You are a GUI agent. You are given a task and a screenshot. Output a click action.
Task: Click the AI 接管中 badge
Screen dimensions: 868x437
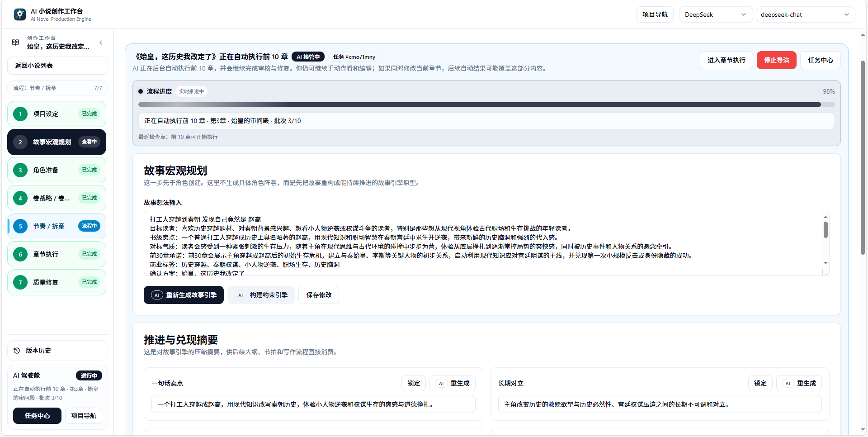point(308,57)
